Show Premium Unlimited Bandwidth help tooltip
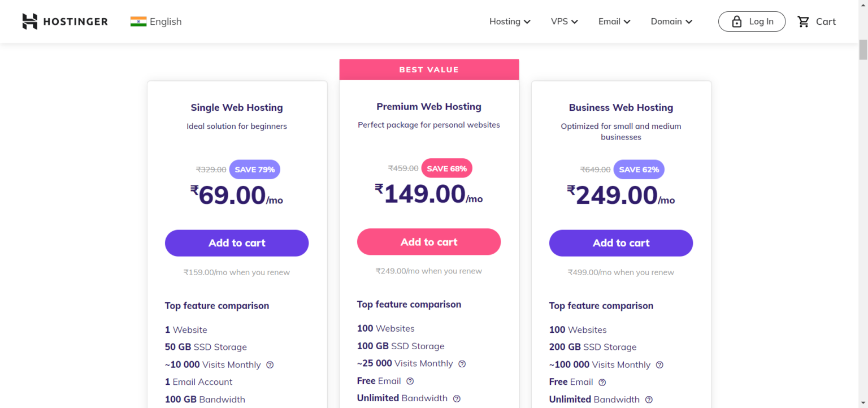 coord(457,398)
